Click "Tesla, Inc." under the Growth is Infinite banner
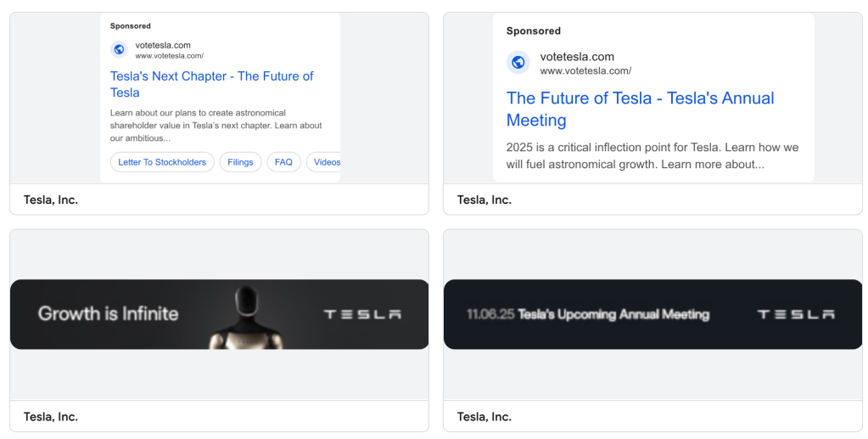The height and width of the screenshot is (439, 868). coord(51,417)
